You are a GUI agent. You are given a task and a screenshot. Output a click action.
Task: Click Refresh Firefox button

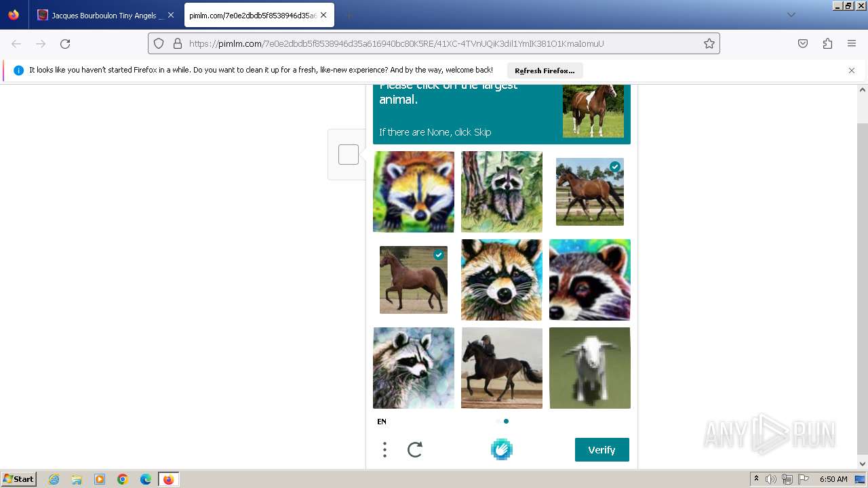coord(545,70)
